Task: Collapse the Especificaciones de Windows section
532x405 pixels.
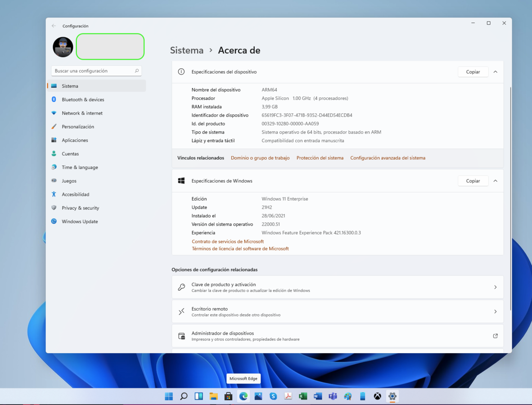Action: (496, 181)
